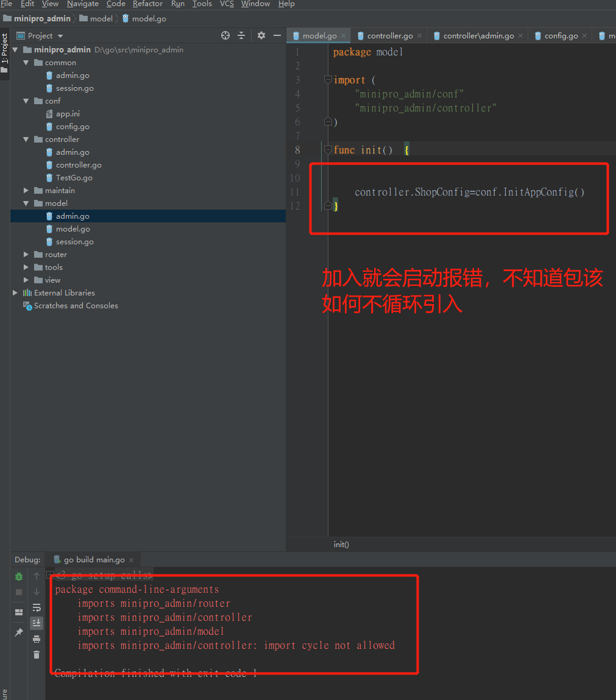Screen dimensions: 616x700
Task: Toggle scroll to end of console
Action: tap(37, 623)
